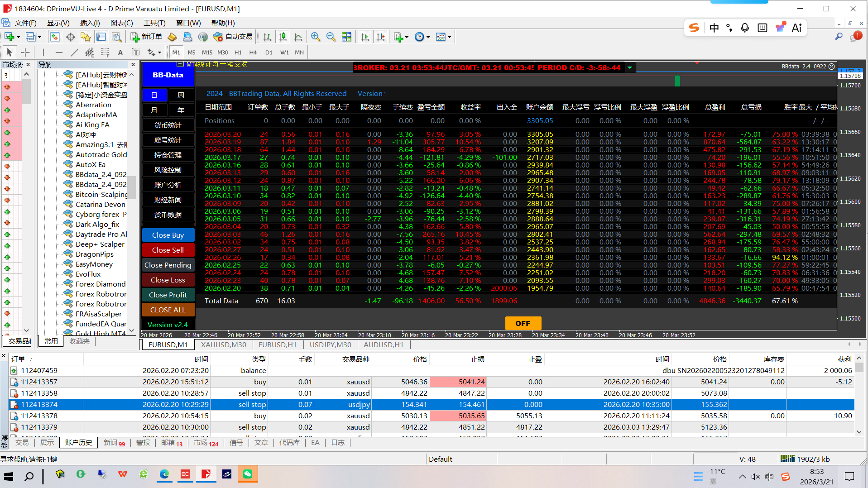
Task: Click the 新订单 new order button
Action: (x=146, y=37)
